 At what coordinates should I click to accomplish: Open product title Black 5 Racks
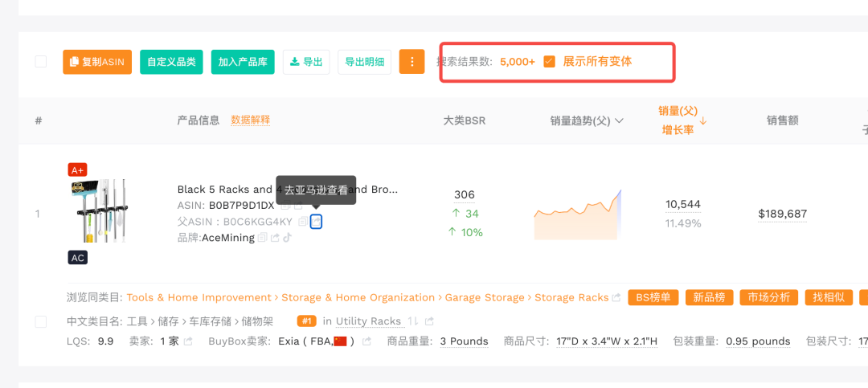tap(287, 190)
